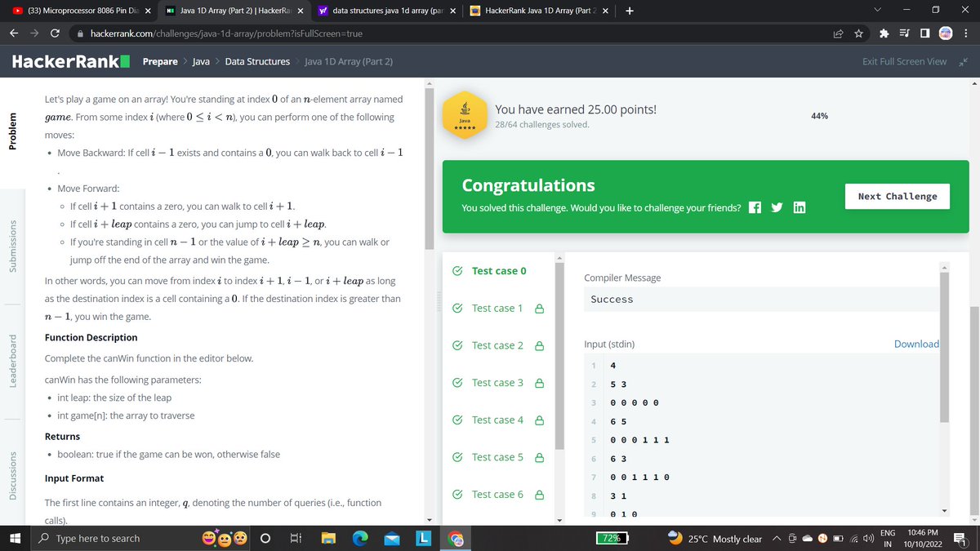Viewport: 980px width, 551px height.
Task: Open the tab search chevron in Chrome
Action: pos(877,11)
